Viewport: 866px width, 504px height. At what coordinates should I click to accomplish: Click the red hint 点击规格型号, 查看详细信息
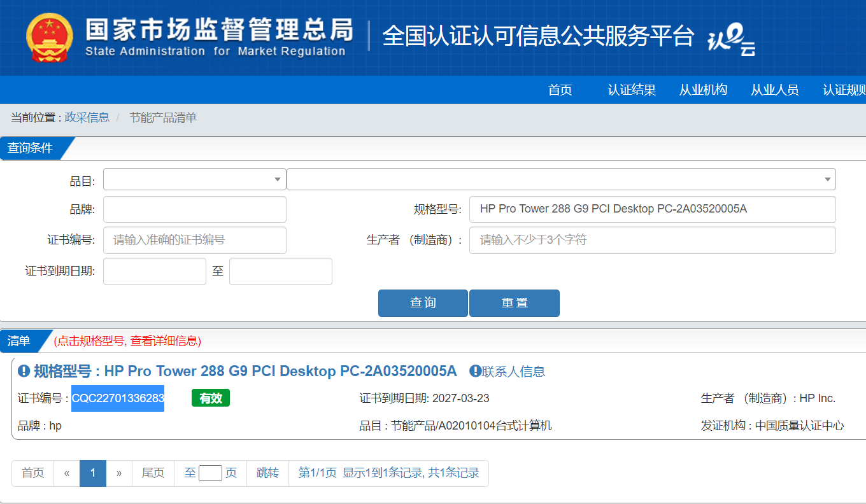127,341
